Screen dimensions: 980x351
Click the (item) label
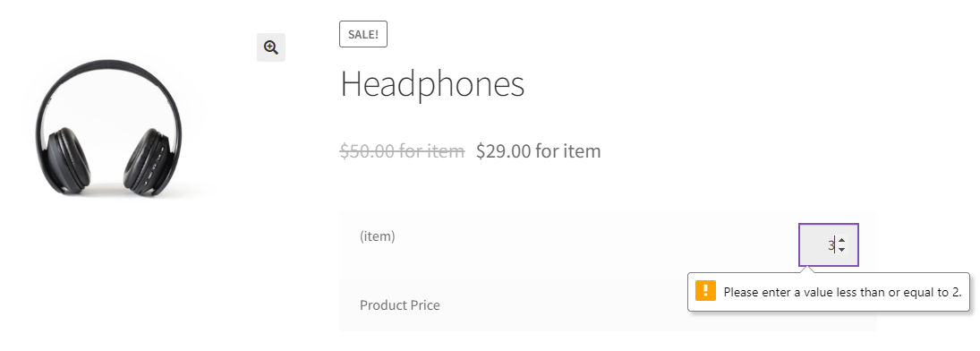point(378,236)
